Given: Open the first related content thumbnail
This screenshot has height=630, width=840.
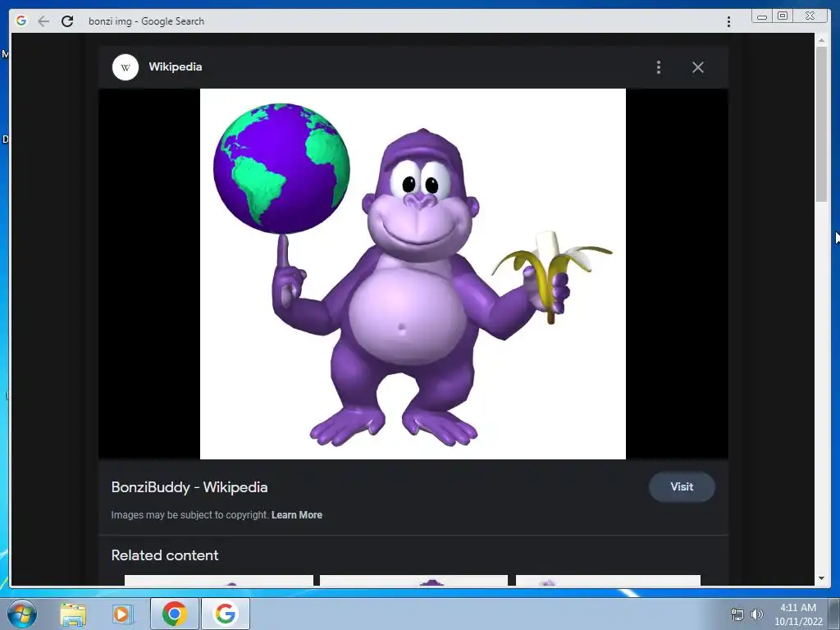Looking at the screenshot, I should tap(218, 580).
